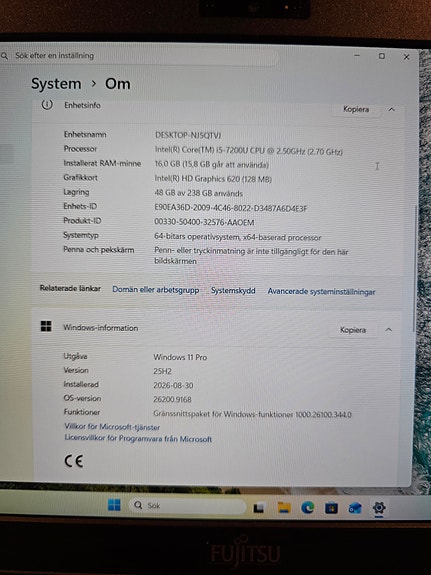Launch Microsoft Edge from the taskbar
Screen dimensions: 431x575
click(x=307, y=508)
